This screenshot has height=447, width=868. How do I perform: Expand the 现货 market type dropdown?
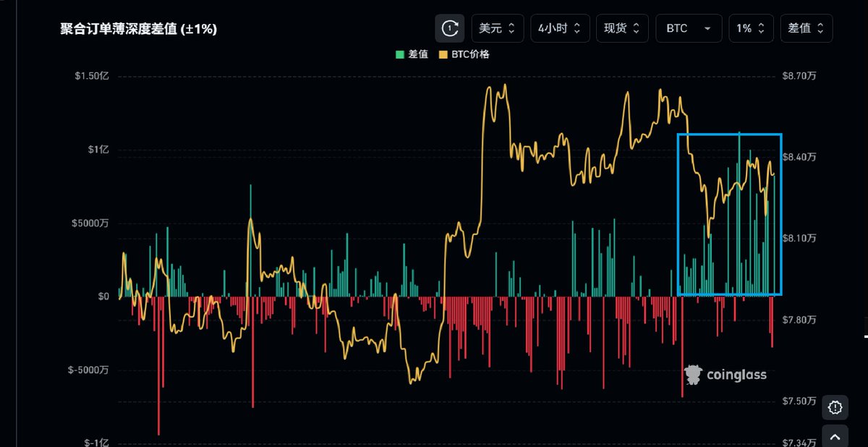(x=622, y=28)
